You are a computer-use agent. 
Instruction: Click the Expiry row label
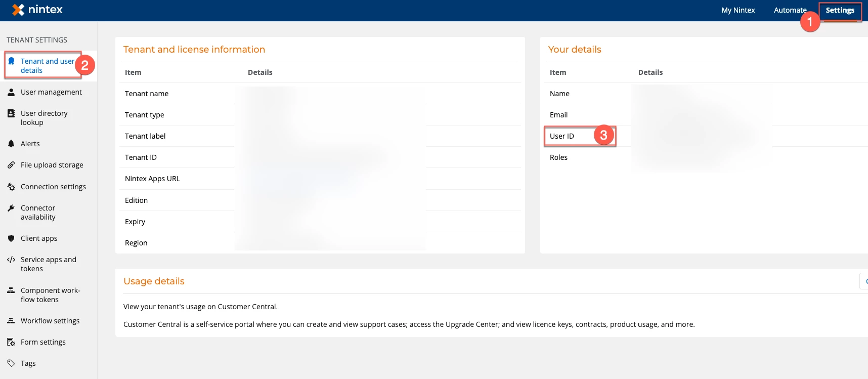[x=135, y=222]
